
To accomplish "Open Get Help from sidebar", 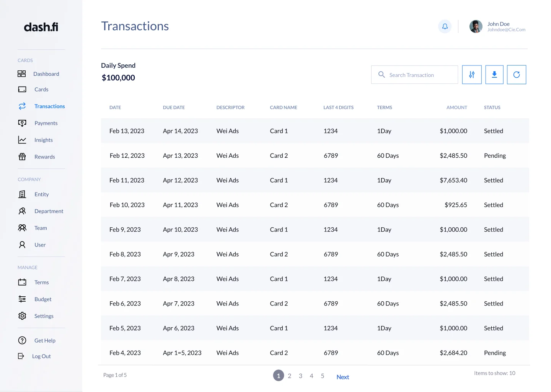I will click(x=45, y=341).
